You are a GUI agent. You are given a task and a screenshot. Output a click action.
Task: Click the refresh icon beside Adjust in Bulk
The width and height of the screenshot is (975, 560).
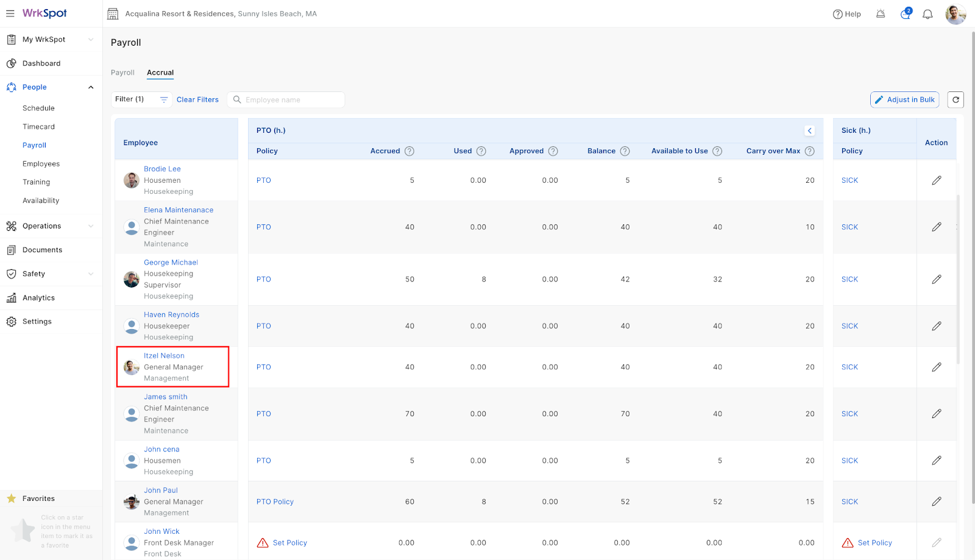[x=955, y=100]
